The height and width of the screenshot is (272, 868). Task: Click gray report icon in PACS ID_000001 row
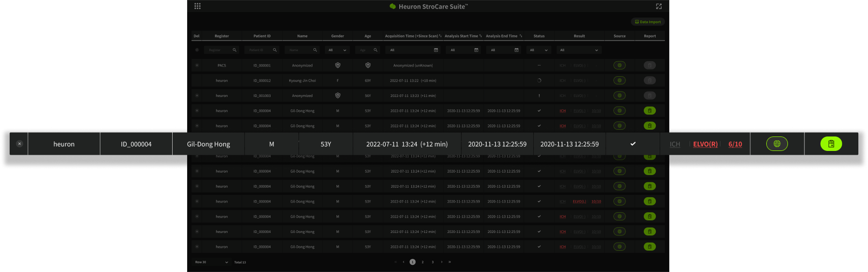coord(650,65)
